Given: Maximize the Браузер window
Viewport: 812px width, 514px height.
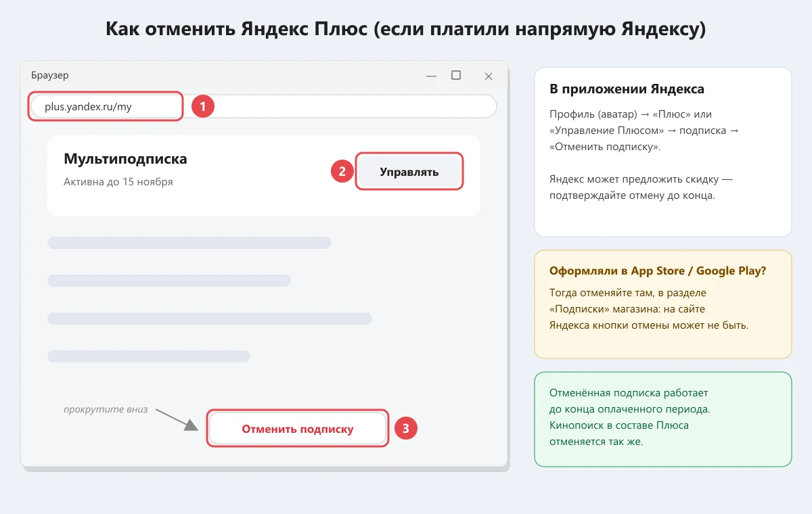Looking at the screenshot, I should click(456, 76).
